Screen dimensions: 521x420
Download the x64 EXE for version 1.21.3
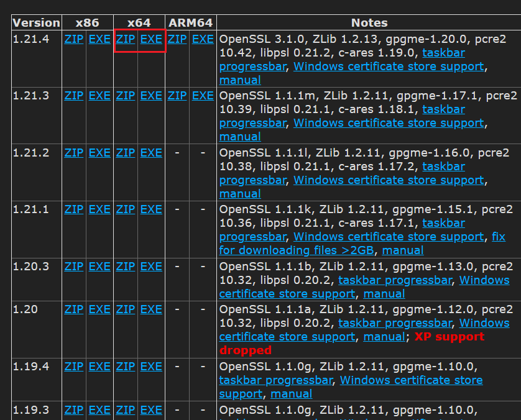click(151, 96)
